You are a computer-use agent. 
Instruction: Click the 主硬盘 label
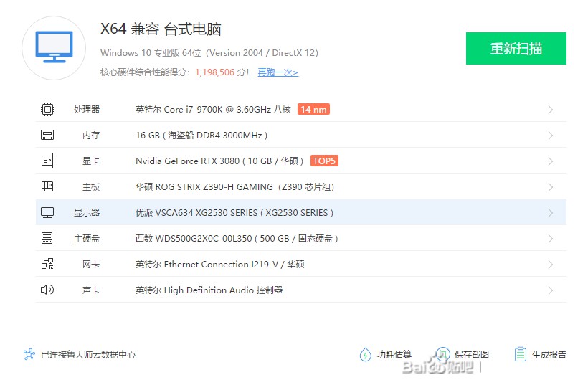point(87,239)
